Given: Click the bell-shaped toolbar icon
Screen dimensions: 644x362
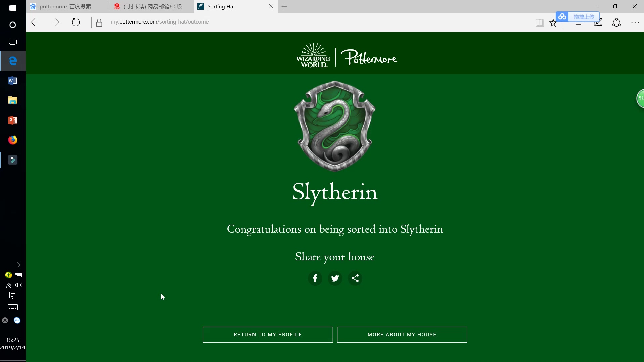Looking at the screenshot, I should pos(617,23).
